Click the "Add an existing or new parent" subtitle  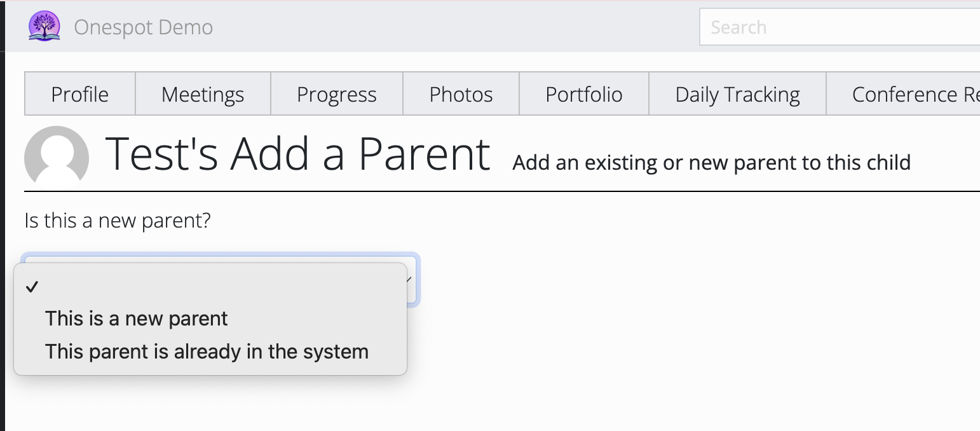(x=711, y=163)
